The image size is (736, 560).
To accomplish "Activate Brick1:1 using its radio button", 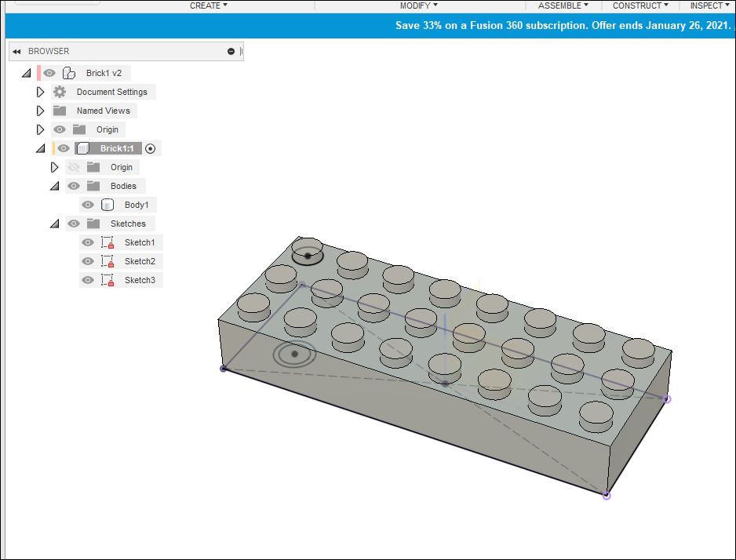I will pyautogui.click(x=150, y=148).
